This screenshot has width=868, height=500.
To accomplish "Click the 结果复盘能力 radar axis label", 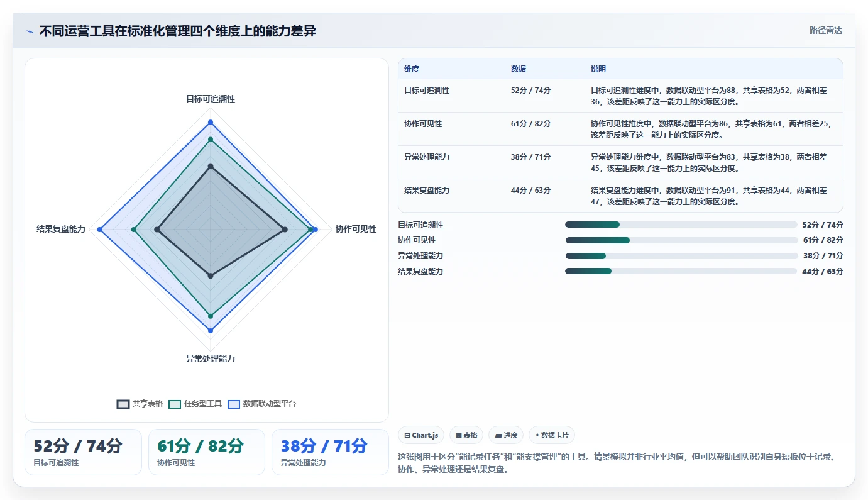I will (61, 230).
